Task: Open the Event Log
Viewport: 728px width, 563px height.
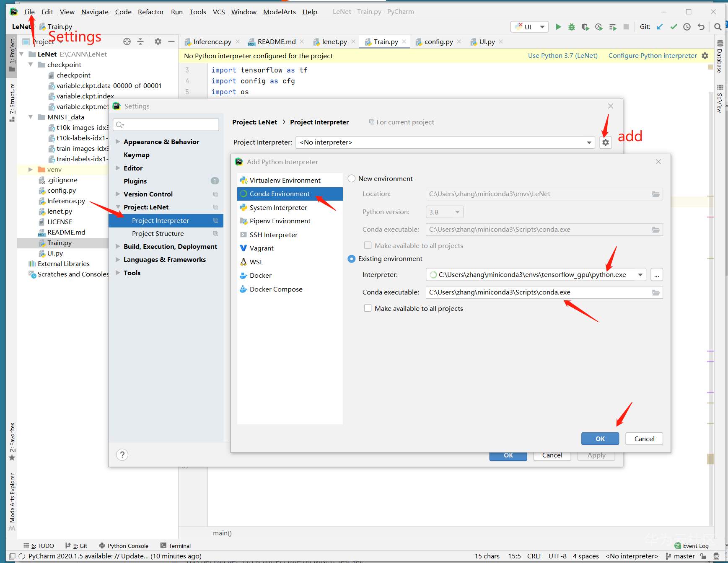Action: [x=692, y=545]
